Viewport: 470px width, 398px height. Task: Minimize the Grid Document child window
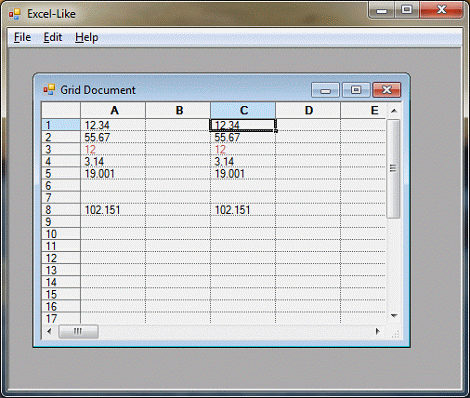[325, 90]
